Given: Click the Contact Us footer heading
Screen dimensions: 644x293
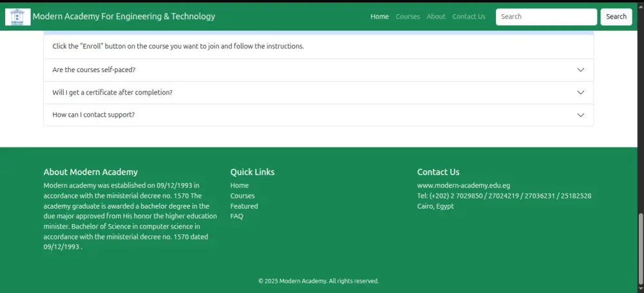Looking at the screenshot, I should (x=438, y=172).
